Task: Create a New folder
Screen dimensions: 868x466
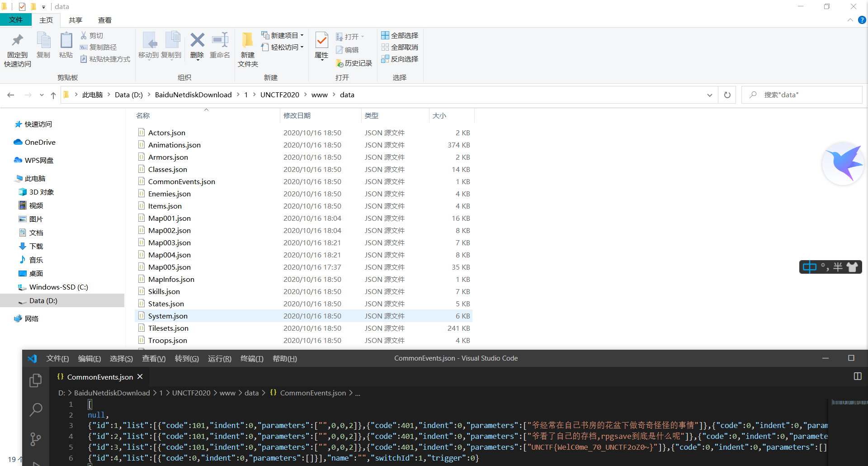Action: pyautogui.click(x=248, y=50)
